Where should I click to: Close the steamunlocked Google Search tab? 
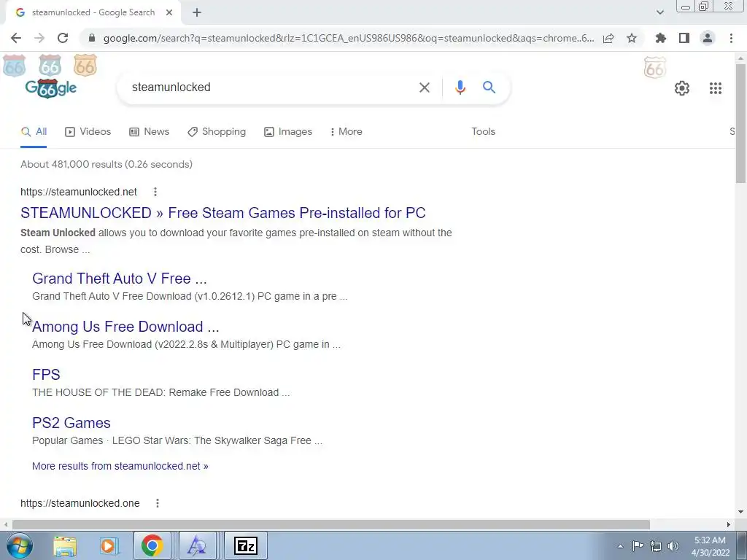point(169,12)
